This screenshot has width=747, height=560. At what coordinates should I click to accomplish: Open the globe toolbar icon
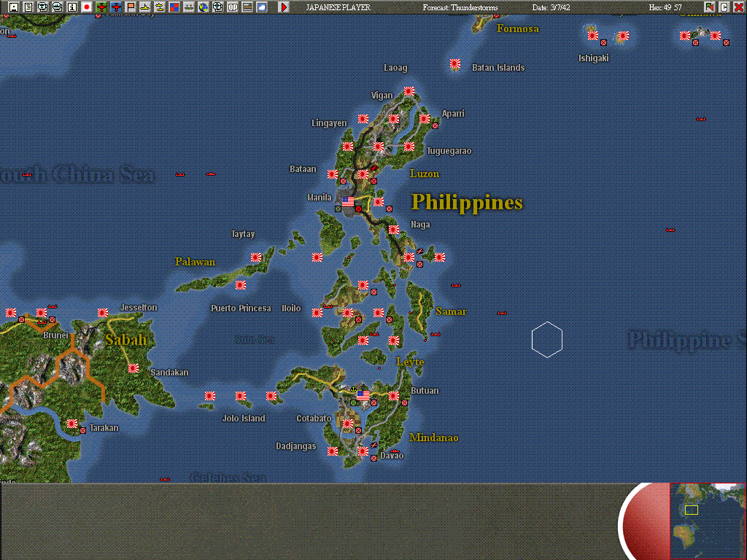pos(204,7)
